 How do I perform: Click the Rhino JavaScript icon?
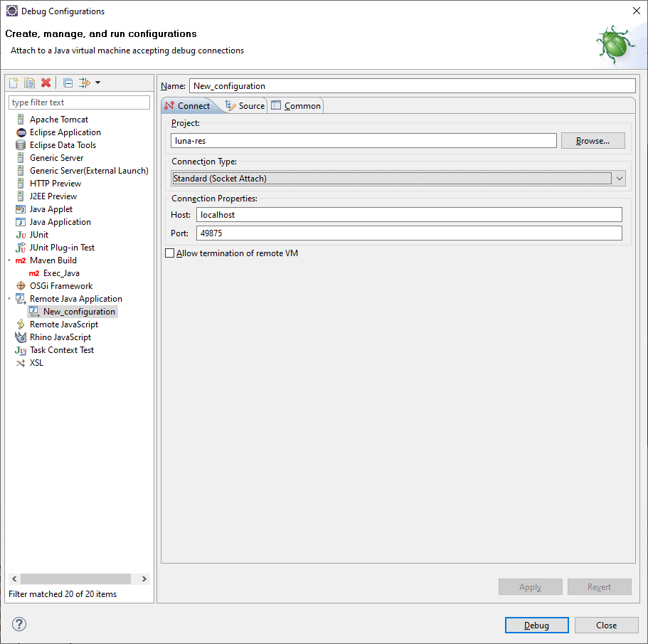click(21, 337)
